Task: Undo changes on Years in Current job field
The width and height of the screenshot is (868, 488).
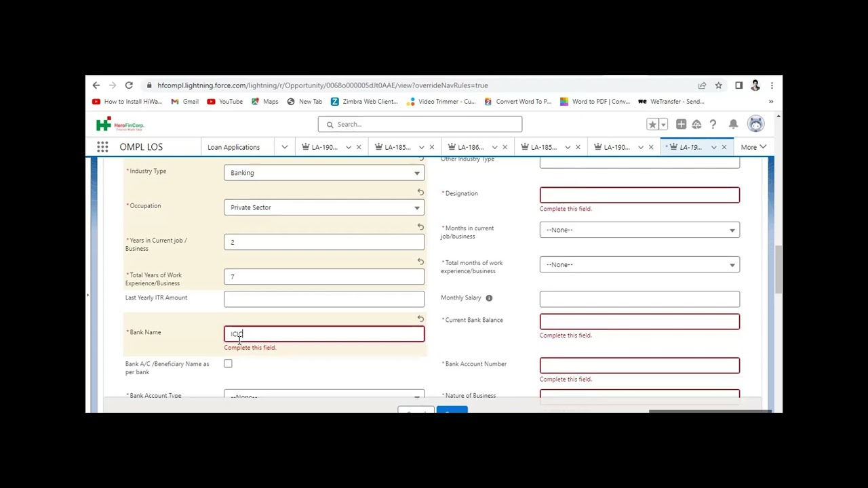Action: coord(420,227)
